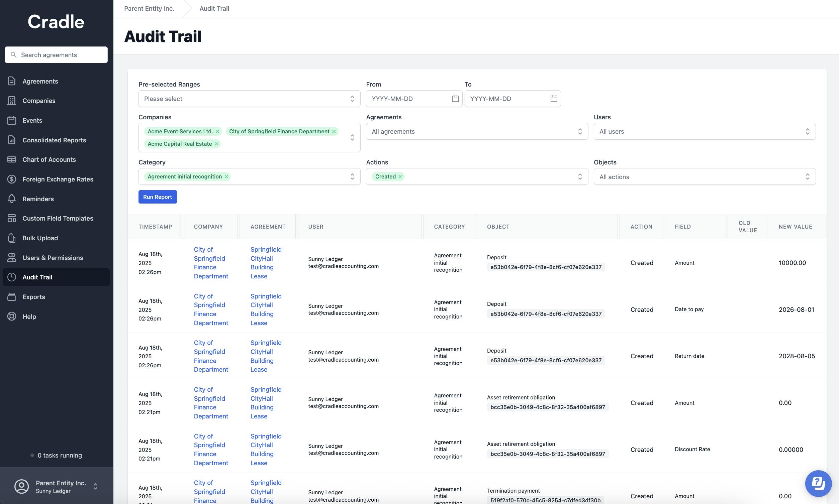This screenshot has width=839, height=504.
Task: Click the Bulk Upload icon in sidebar
Action: click(x=12, y=238)
